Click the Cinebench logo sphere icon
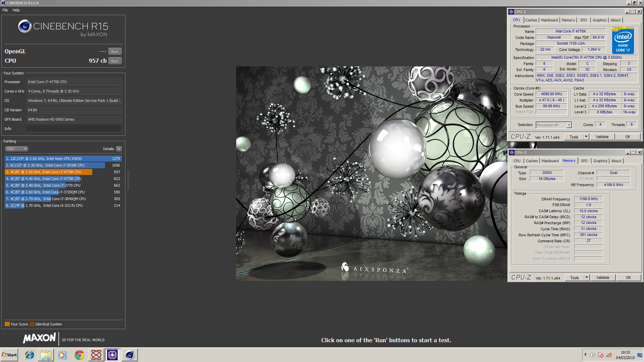 click(x=25, y=26)
